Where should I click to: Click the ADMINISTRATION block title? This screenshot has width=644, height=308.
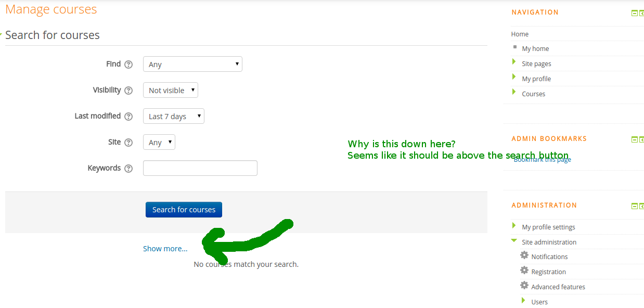544,206
